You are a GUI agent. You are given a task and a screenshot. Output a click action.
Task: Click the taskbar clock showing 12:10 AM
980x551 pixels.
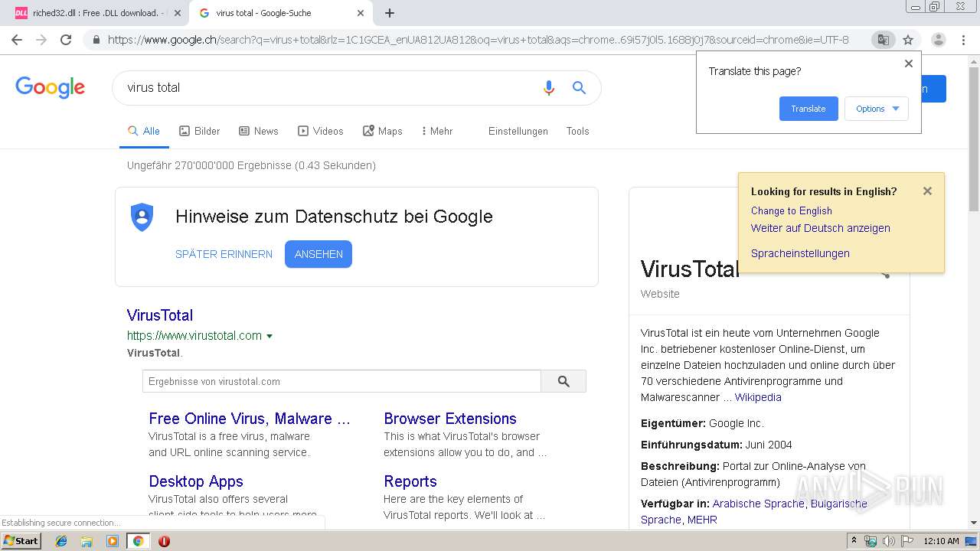pos(941,541)
